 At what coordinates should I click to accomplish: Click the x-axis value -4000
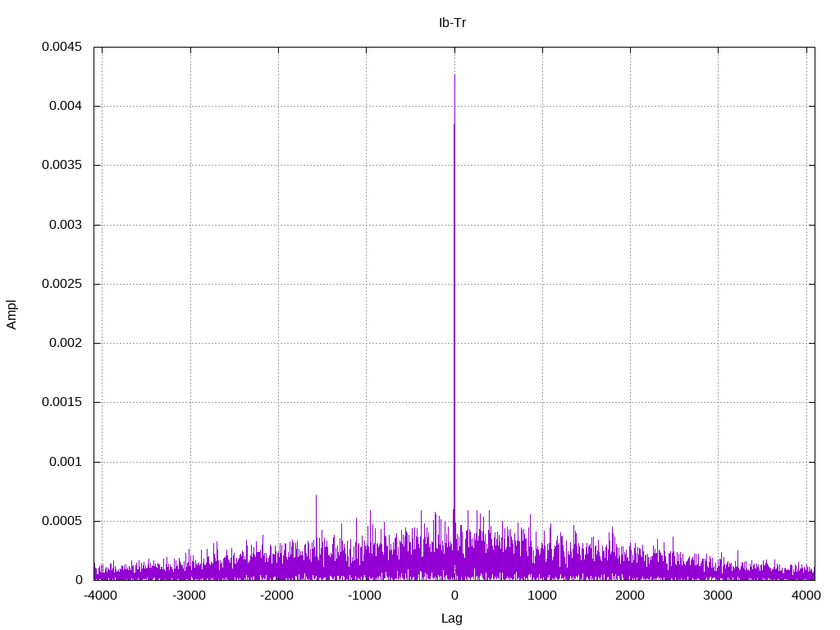[x=100, y=596]
